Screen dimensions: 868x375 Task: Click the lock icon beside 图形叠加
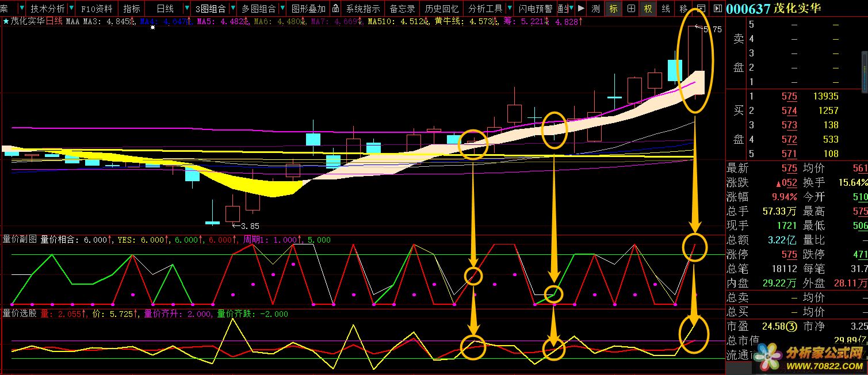tap(335, 9)
